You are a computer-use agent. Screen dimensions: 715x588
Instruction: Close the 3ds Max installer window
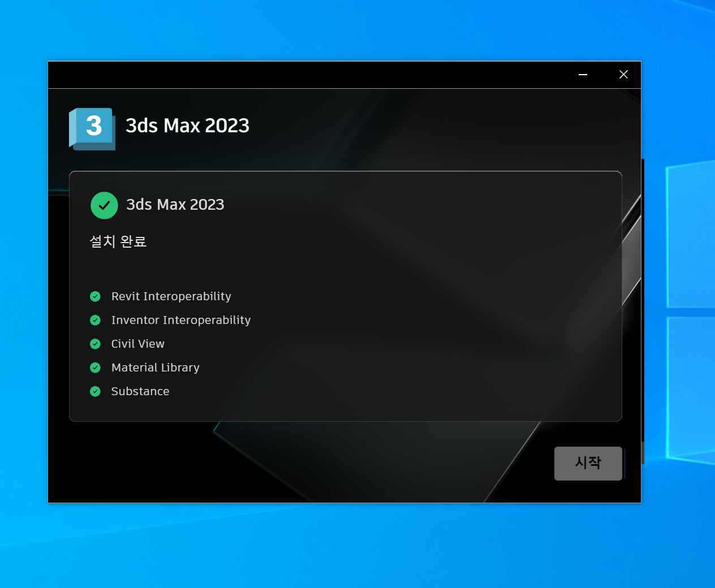[623, 75]
